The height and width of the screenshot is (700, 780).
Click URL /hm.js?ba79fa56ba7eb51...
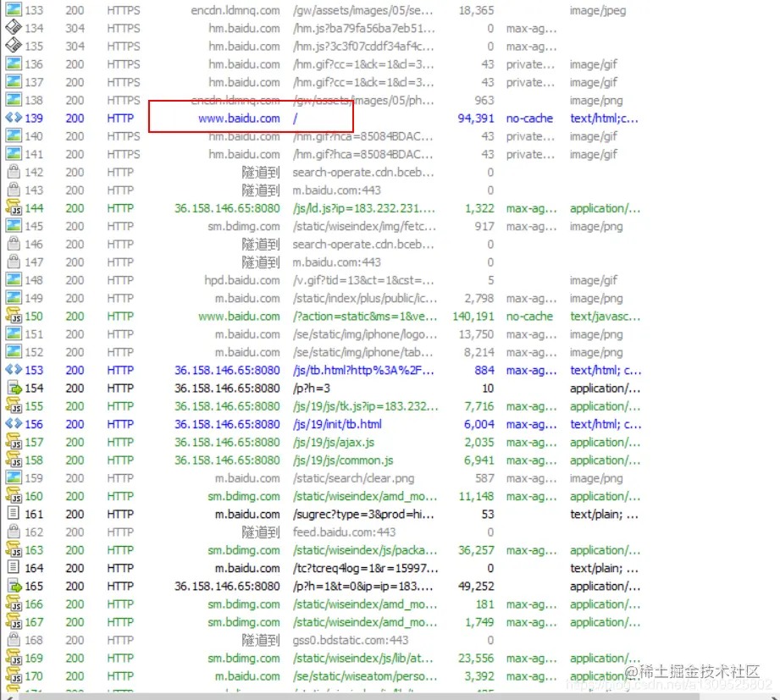[x=364, y=28]
